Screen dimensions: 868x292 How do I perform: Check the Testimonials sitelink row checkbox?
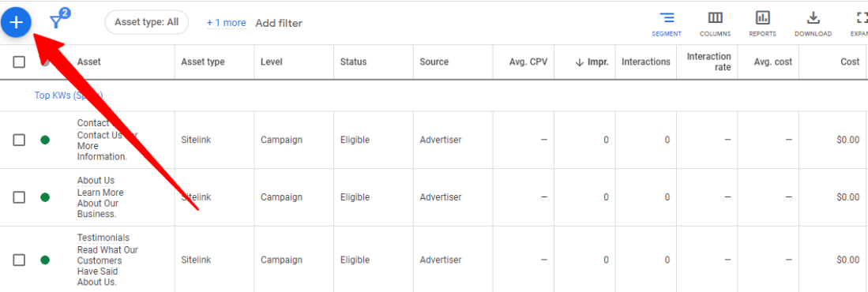[19, 260]
